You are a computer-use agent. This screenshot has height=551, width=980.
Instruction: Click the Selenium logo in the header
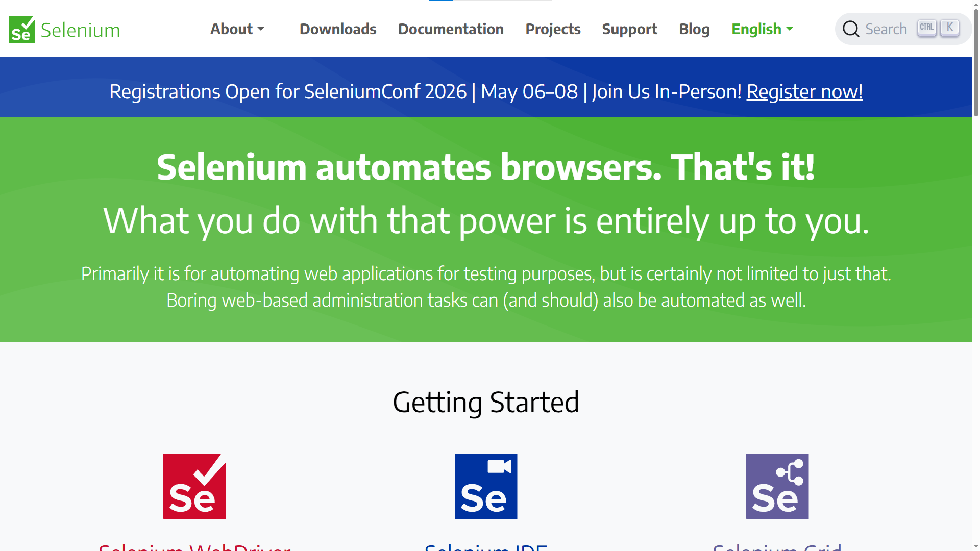[x=64, y=30]
